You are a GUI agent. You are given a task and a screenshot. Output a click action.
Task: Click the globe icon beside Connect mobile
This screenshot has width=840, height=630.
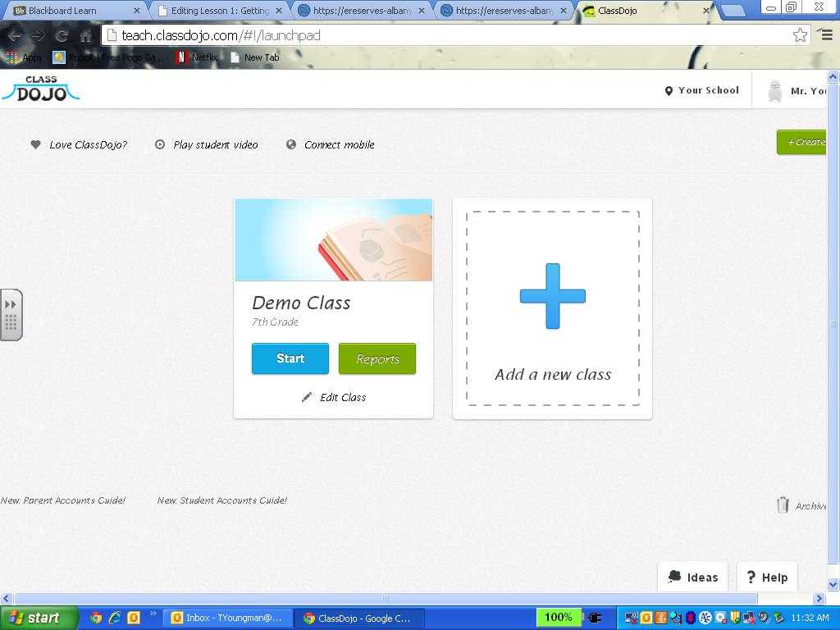291,144
